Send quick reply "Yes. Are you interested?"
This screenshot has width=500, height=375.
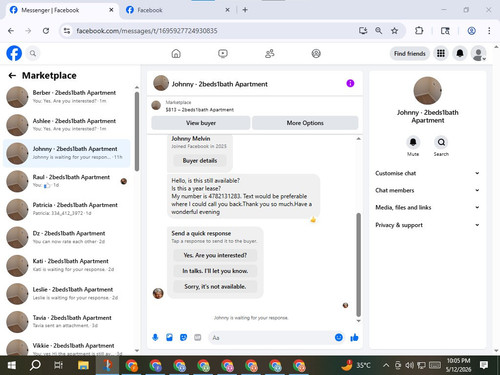pos(215,255)
